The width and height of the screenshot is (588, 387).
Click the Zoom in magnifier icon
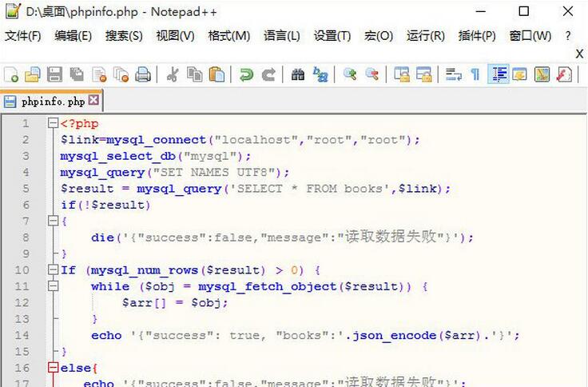point(350,74)
